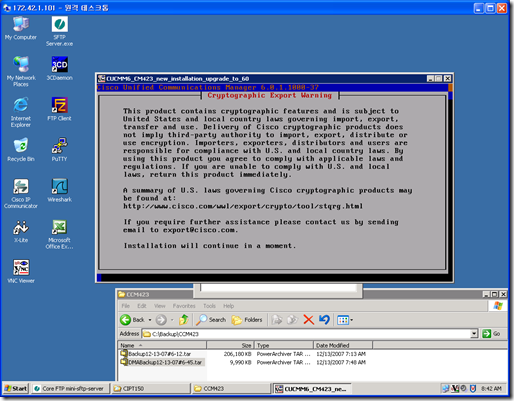
Task: Open the Tools menu in Explorer
Action: [209, 306]
